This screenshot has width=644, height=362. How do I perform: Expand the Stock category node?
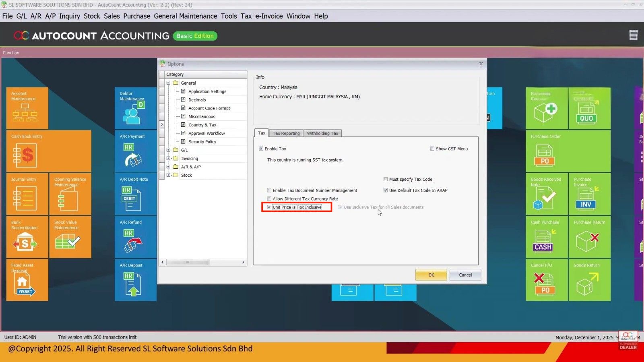point(169,175)
